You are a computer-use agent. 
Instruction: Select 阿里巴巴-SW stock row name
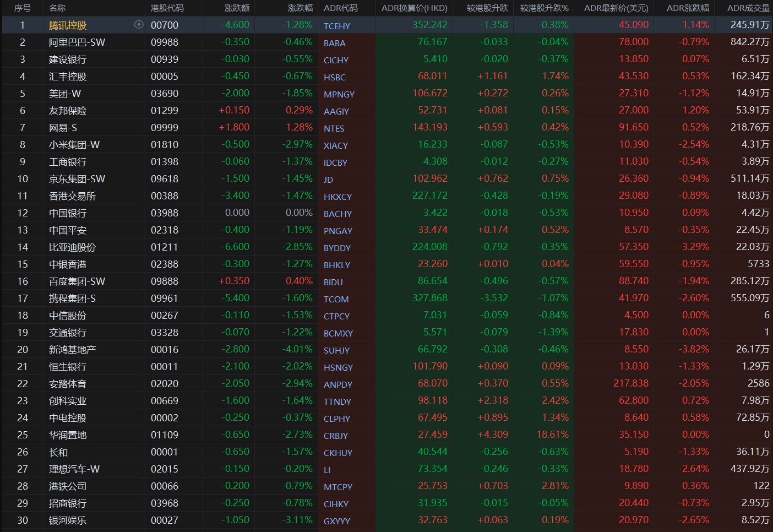77,42
